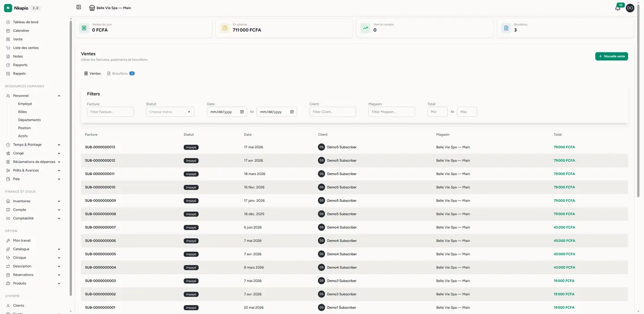The image size is (644, 314).
Task: Expand Temps & Pointage menu
Action: coord(34,145)
